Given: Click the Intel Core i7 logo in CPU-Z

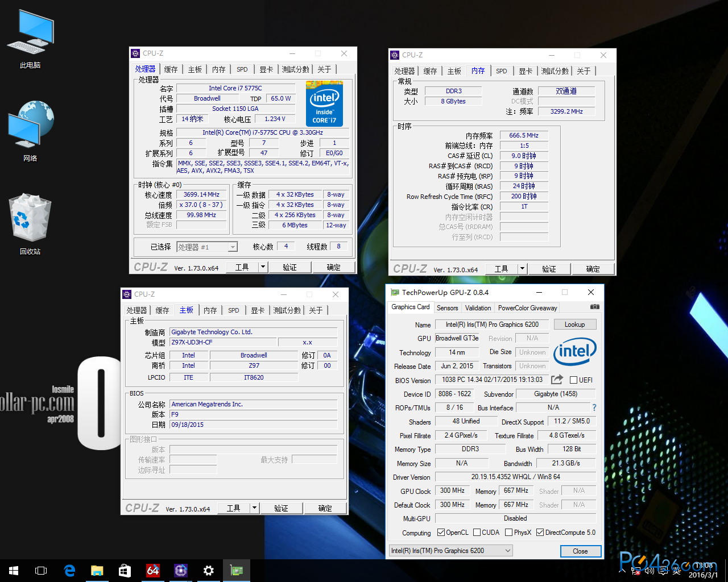Looking at the screenshot, I should coord(324,103).
